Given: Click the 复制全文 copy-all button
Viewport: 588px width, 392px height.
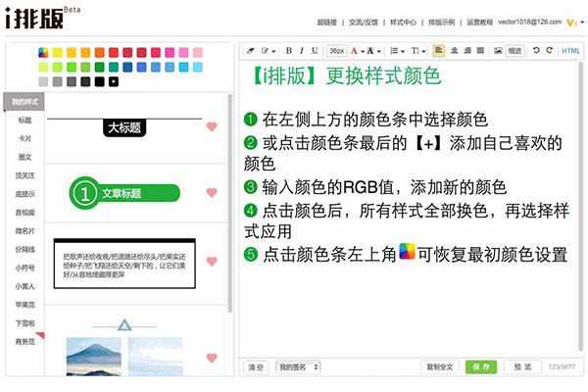Looking at the screenshot, I should pyautogui.click(x=440, y=367).
